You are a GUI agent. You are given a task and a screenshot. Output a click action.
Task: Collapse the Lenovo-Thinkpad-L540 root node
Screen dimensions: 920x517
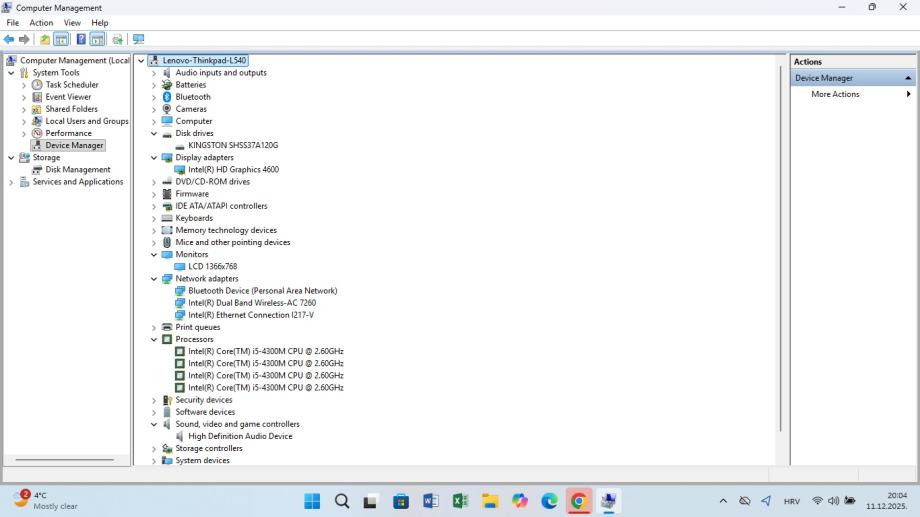click(141, 60)
